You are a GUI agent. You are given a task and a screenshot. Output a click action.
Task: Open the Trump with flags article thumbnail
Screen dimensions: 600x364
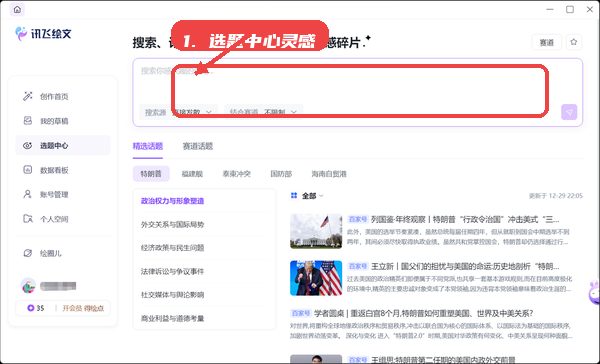click(316, 278)
